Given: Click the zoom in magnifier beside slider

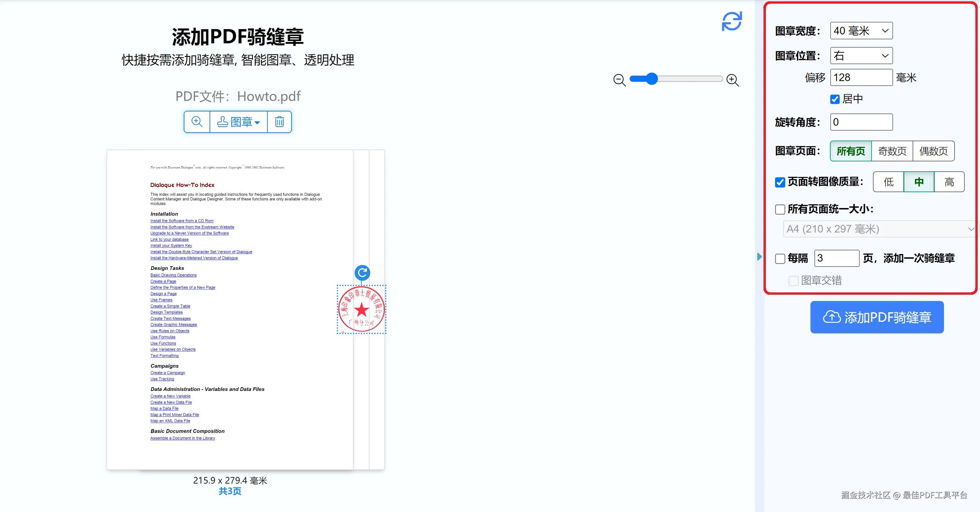Looking at the screenshot, I should pyautogui.click(x=732, y=80).
